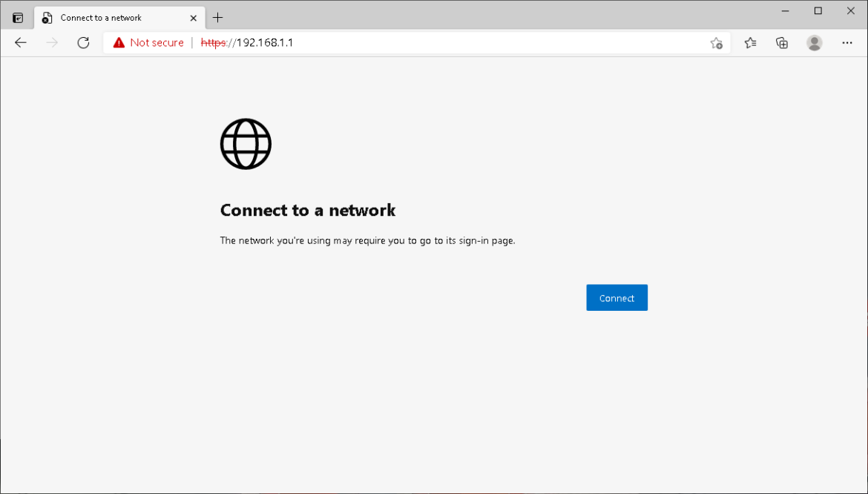Minimize the browser window
Screen dimensions: 868x494
click(x=785, y=11)
